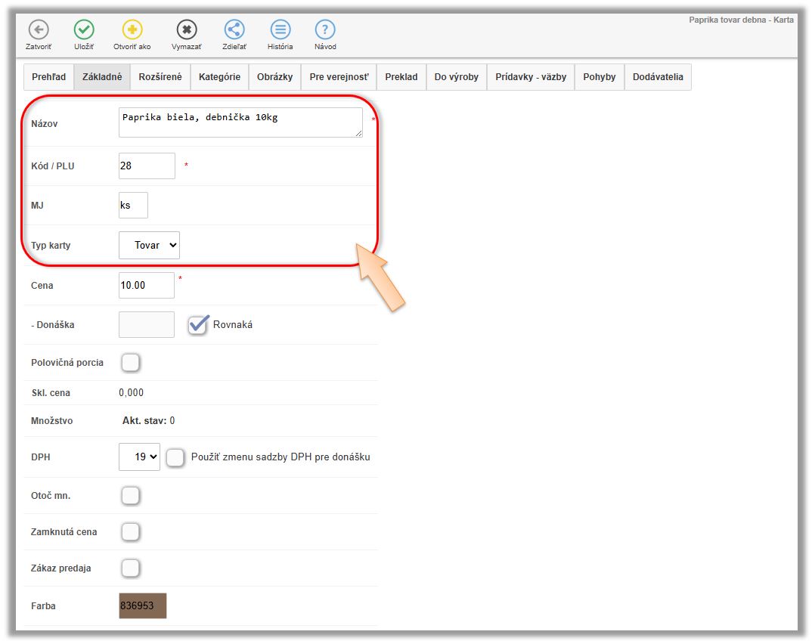Enable the Zákaz predaja checkbox
This screenshot has height=644, width=812.
pos(131,568)
